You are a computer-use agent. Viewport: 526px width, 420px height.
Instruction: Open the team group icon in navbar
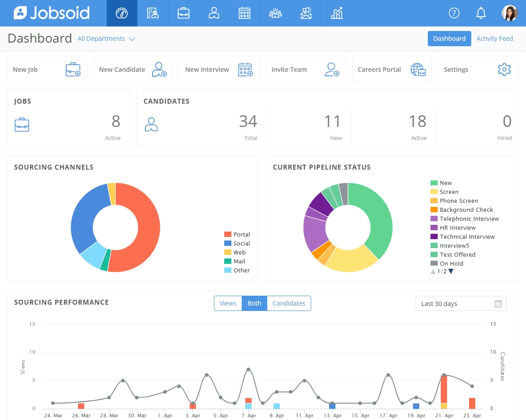[275, 13]
